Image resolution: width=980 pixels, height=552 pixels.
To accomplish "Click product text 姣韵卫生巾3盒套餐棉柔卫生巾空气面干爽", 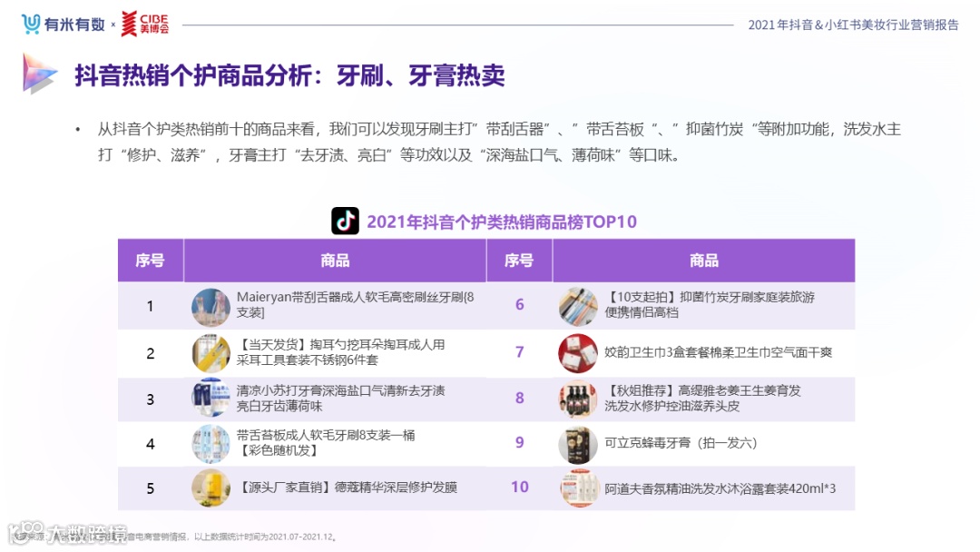I will tap(718, 352).
